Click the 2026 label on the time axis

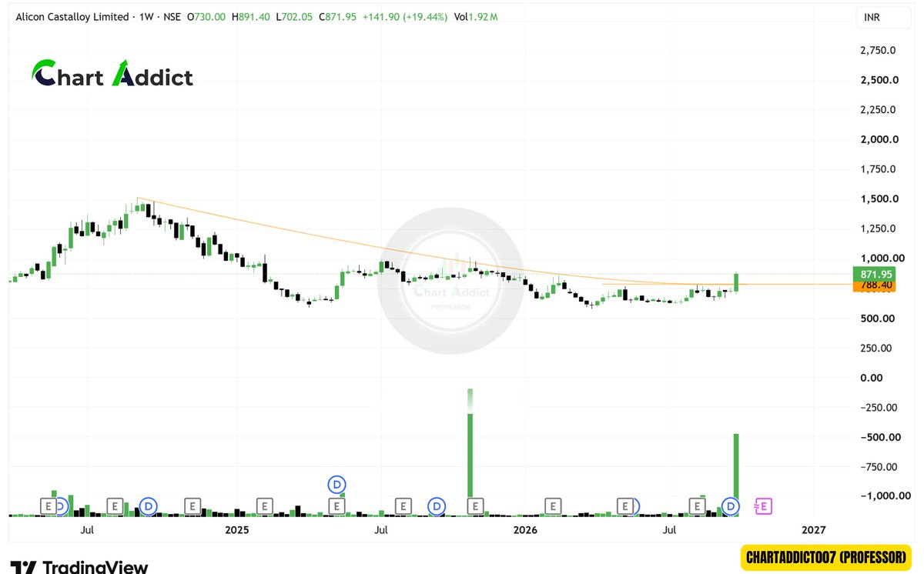coord(525,530)
